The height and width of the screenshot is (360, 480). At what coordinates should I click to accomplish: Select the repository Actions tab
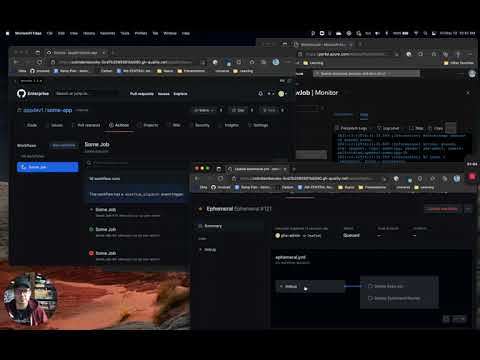[119, 125]
